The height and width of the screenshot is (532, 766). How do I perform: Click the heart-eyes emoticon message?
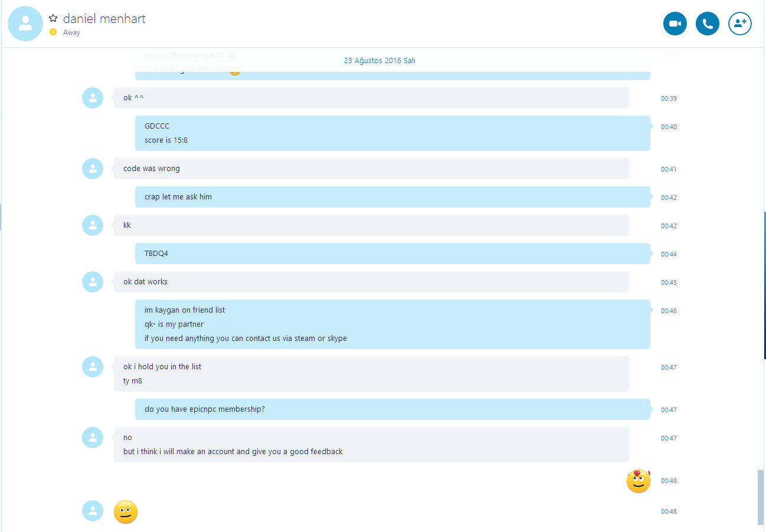[x=638, y=481]
